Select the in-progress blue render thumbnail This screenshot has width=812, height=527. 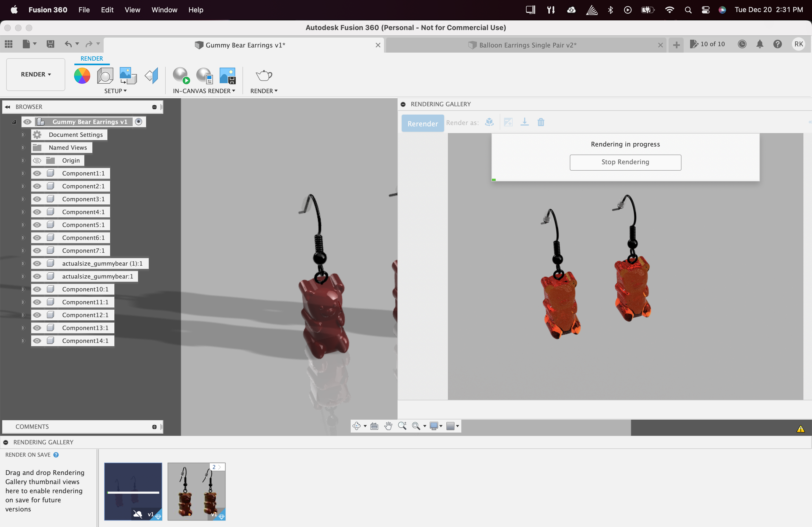(x=133, y=491)
